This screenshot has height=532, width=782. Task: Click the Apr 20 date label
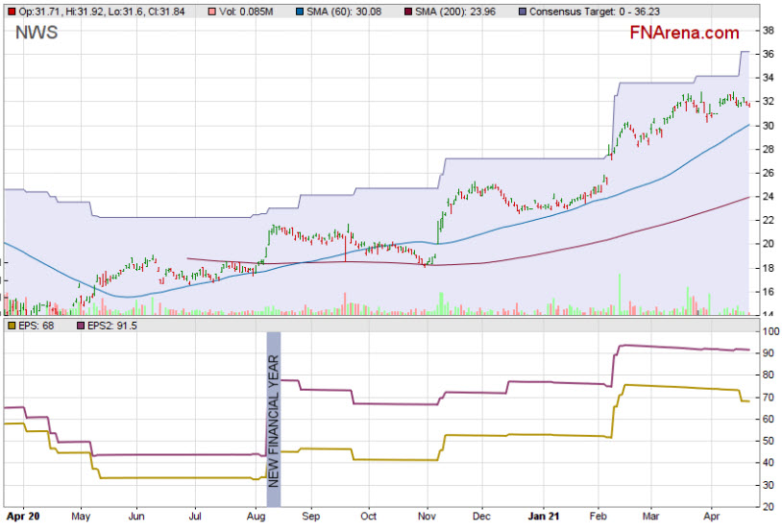(21, 515)
